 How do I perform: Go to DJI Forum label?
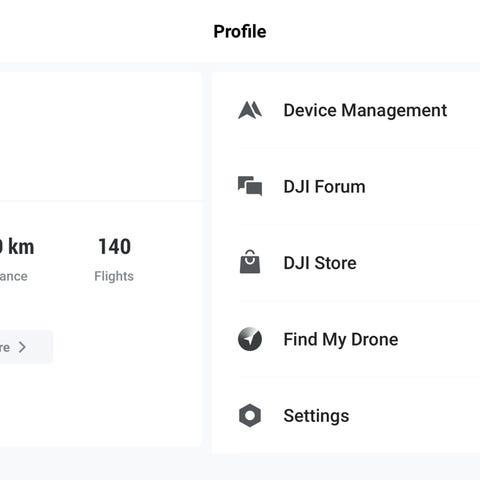pos(324,186)
